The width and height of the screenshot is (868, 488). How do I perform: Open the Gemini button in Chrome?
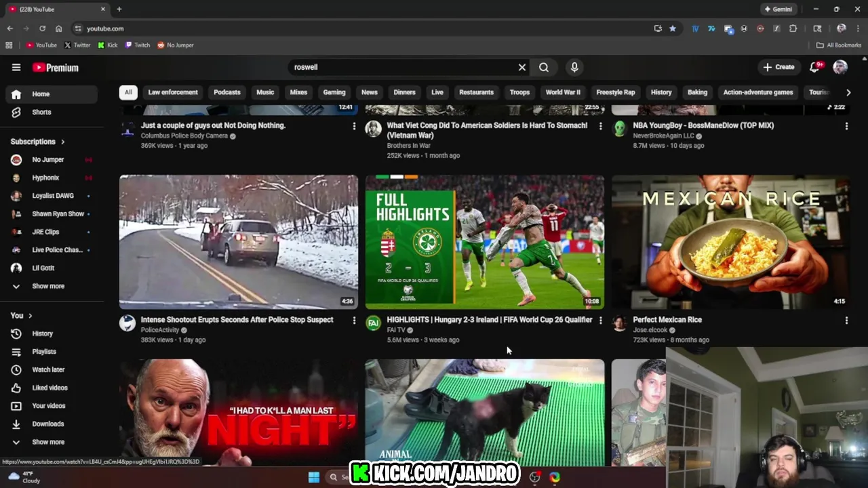[778, 9]
